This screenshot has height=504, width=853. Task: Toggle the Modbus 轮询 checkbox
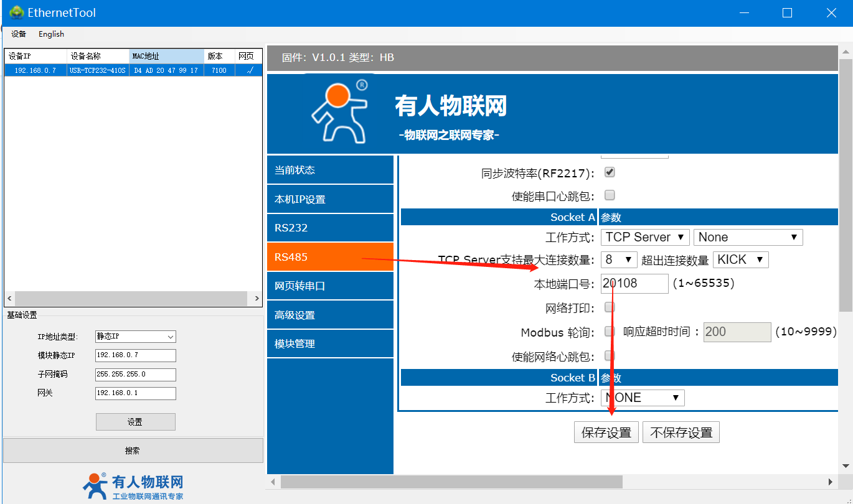610,331
